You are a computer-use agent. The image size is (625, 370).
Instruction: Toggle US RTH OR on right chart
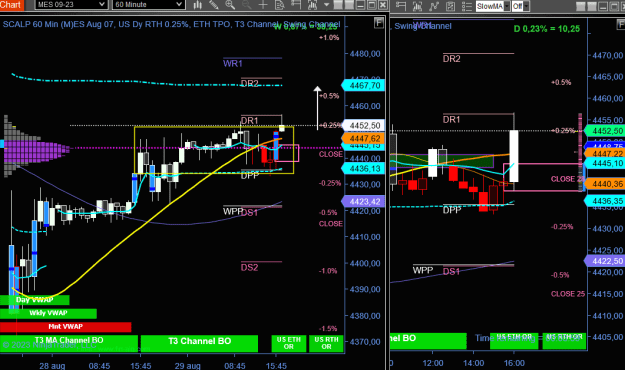pos(564,341)
